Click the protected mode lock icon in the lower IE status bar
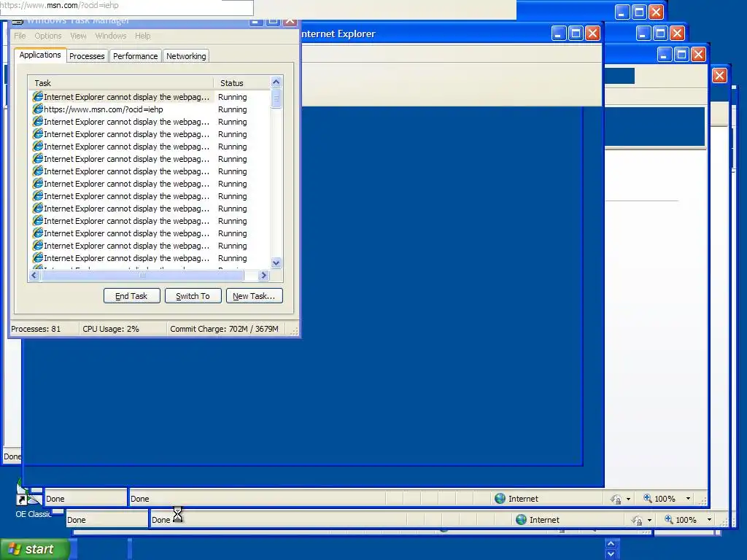The image size is (747, 560). pos(637,520)
